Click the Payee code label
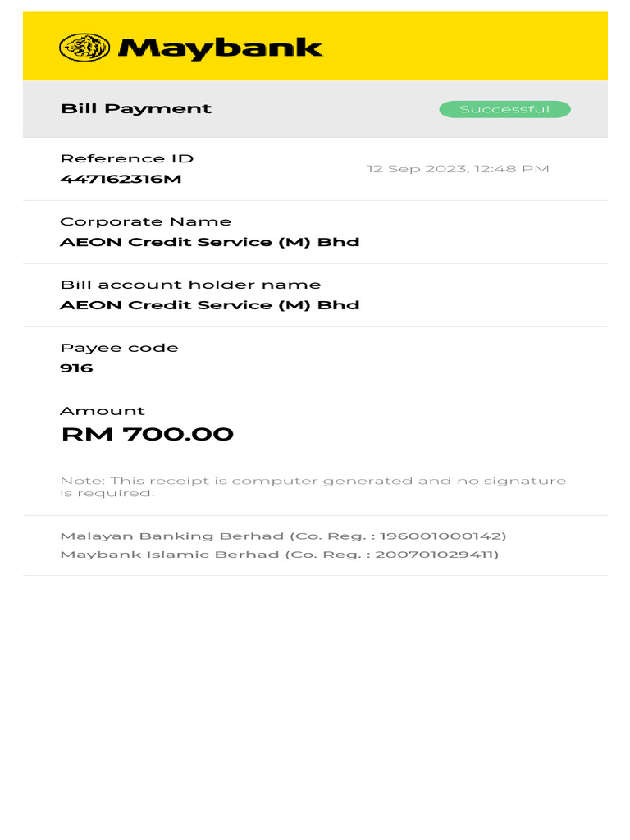This screenshot has width=630, height=840. 119,348
